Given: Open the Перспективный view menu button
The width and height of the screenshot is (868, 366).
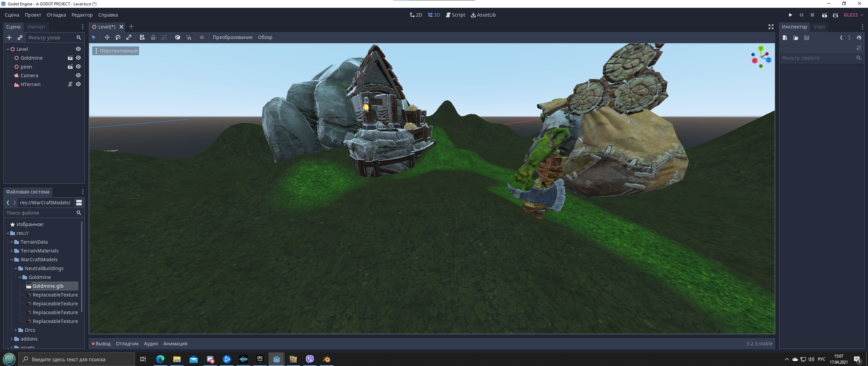Looking at the screenshot, I should point(116,51).
